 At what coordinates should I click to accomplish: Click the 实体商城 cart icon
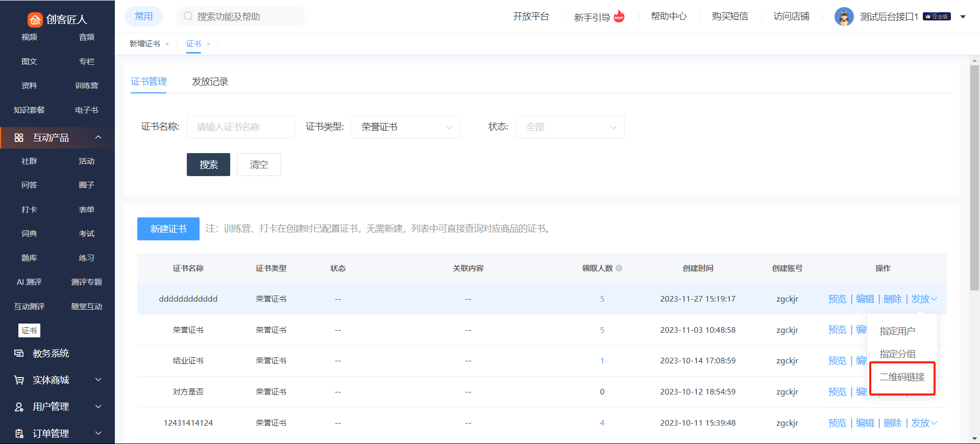tap(19, 380)
